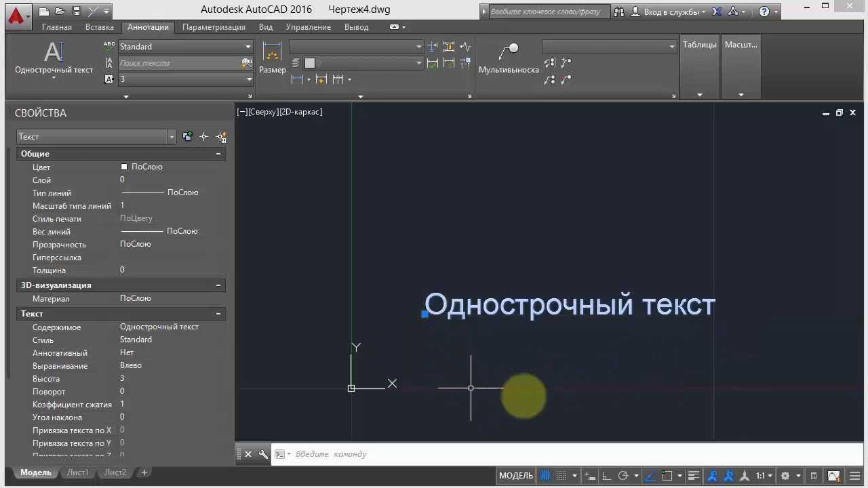Viewport: 868px width, 488px height.
Task: Click the hardware acceleration icon in status bar
Action: (x=833, y=476)
